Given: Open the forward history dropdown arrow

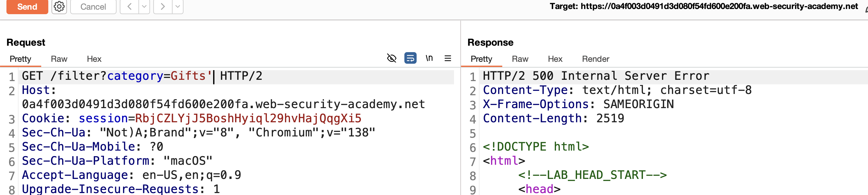Looking at the screenshot, I should point(178,7).
